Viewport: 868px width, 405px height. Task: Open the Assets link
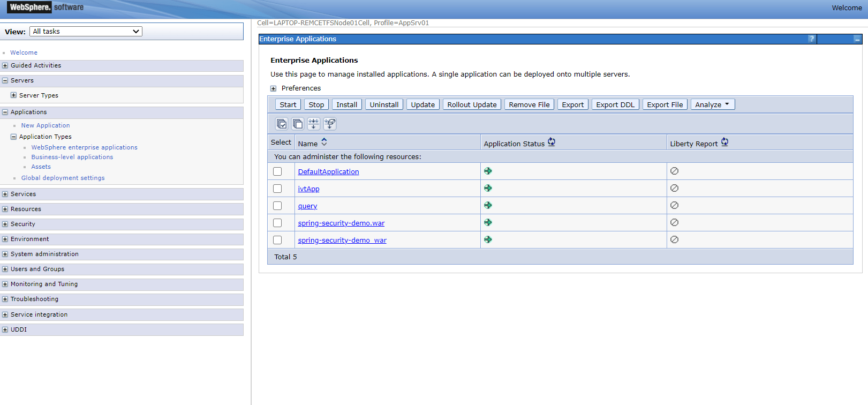point(41,167)
